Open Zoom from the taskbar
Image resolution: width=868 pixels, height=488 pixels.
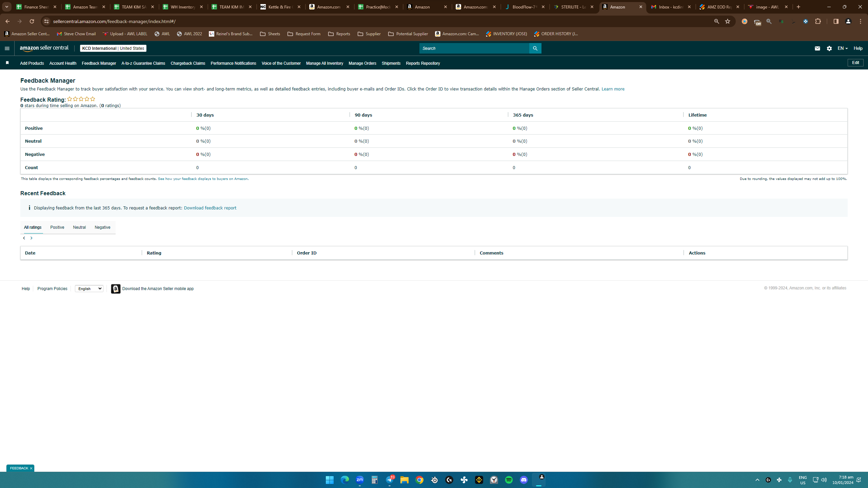click(x=360, y=480)
